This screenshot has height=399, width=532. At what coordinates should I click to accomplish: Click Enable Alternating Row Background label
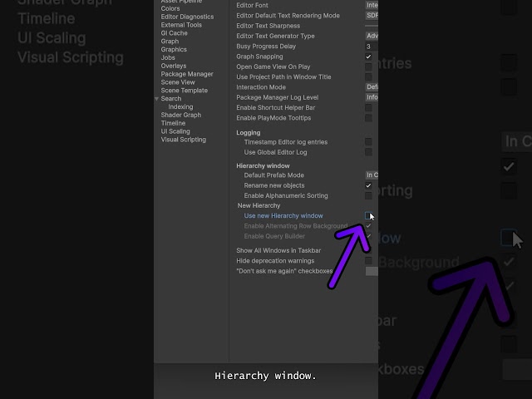(x=296, y=226)
